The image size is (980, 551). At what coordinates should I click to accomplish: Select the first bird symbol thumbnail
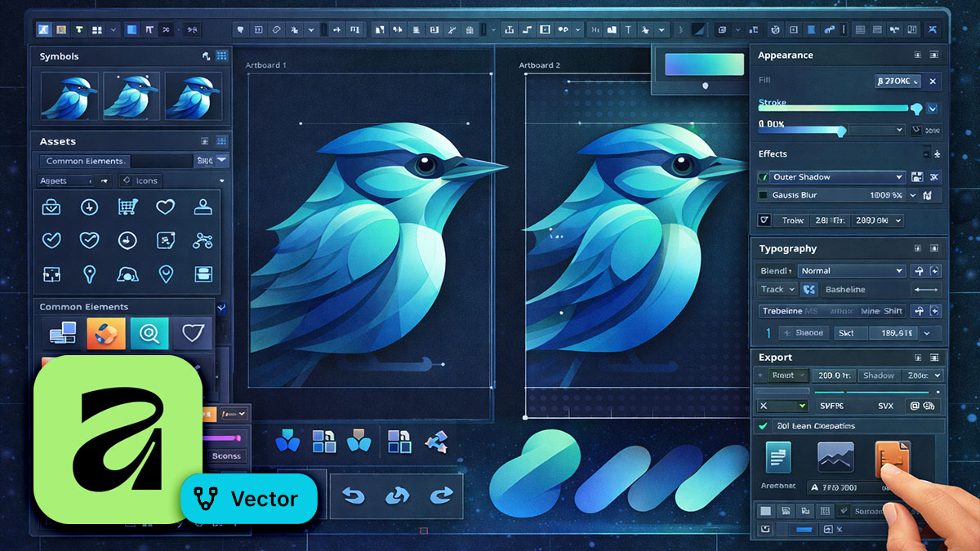[x=69, y=98]
